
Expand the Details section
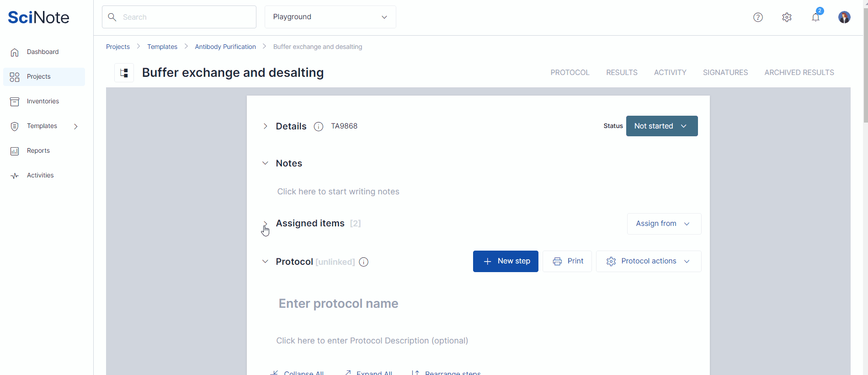coord(265,126)
